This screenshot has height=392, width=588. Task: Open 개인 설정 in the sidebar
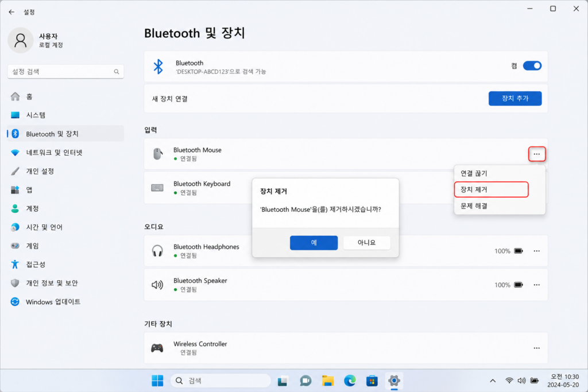pyautogui.click(x=65, y=171)
